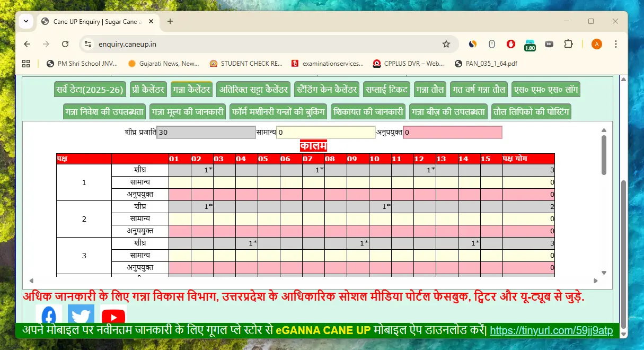Open a new browser tab with plus icon
The width and height of the screenshot is (644, 350).
(170, 21)
